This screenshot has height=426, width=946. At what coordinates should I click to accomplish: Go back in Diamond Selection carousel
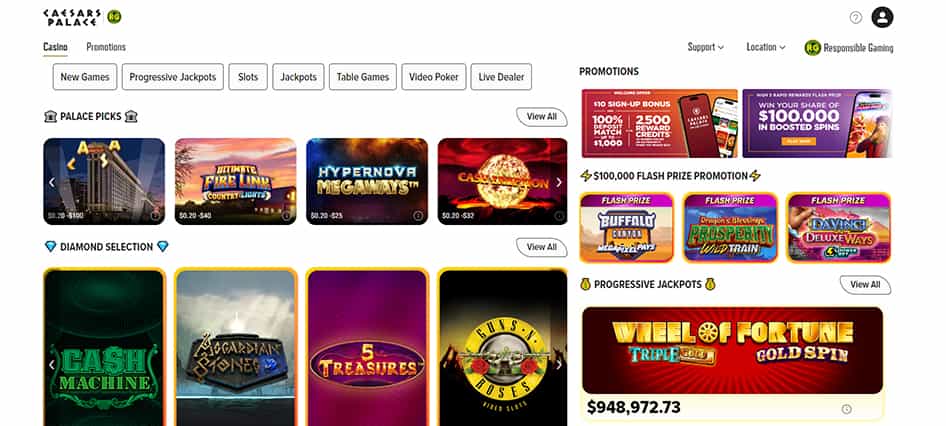pos(52,364)
